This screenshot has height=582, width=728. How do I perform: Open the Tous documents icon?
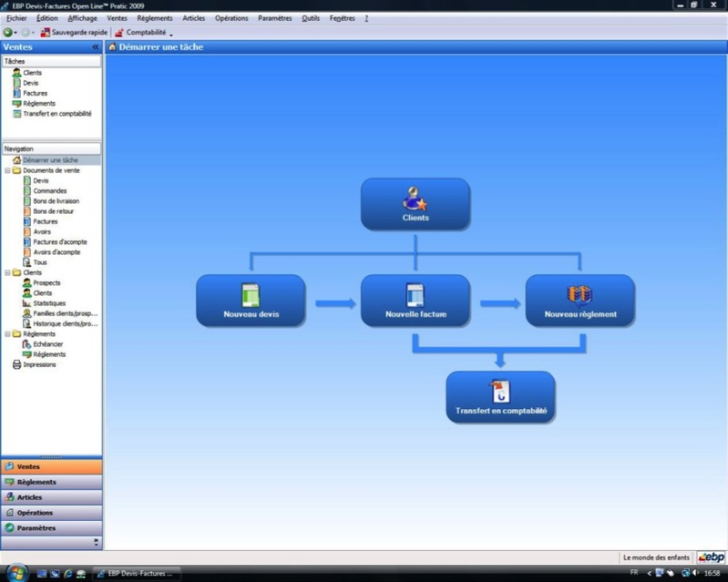(x=27, y=261)
